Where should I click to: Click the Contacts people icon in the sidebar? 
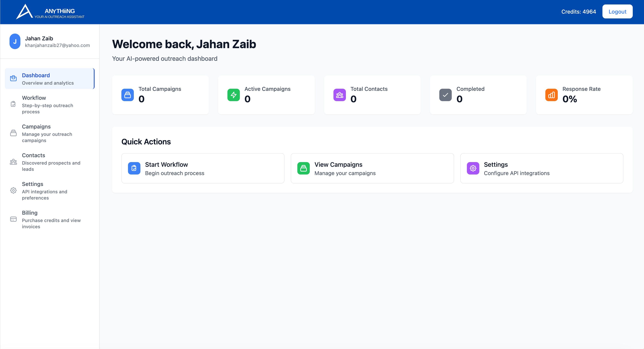click(13, 162)
